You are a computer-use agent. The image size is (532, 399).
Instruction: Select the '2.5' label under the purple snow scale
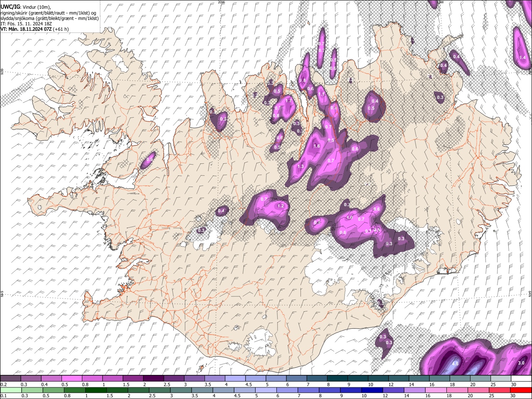tap(167, 384)
